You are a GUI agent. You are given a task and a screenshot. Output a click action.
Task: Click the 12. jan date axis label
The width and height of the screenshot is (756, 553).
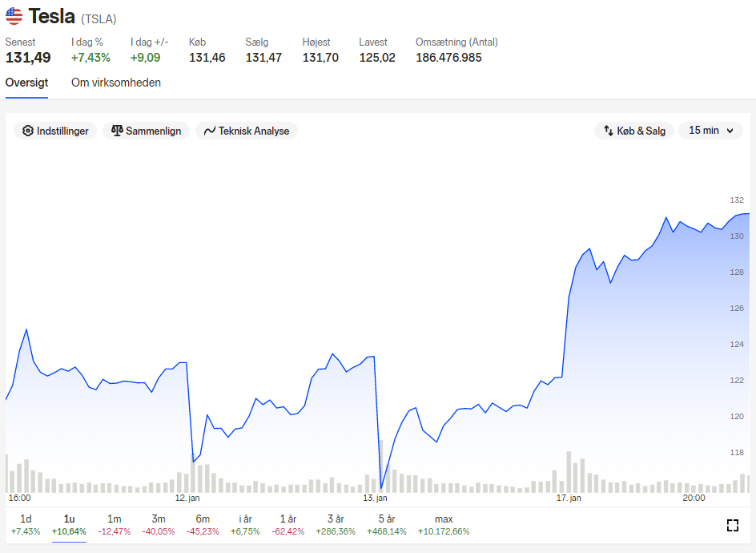187,498
